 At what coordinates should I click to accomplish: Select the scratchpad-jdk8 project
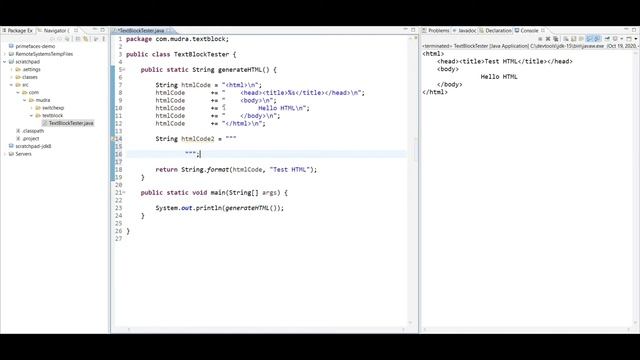point(30,146)
